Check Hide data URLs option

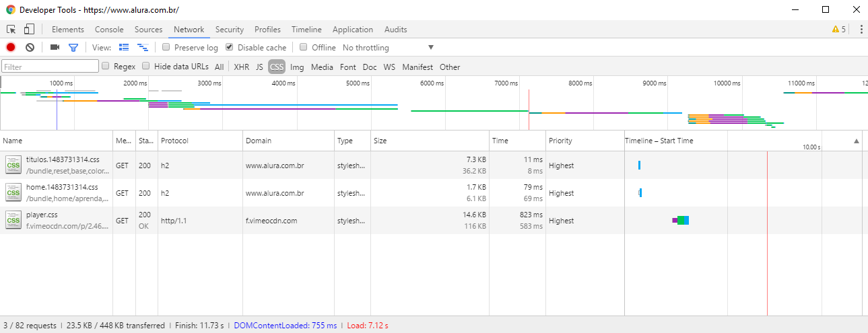coord(146,66)
